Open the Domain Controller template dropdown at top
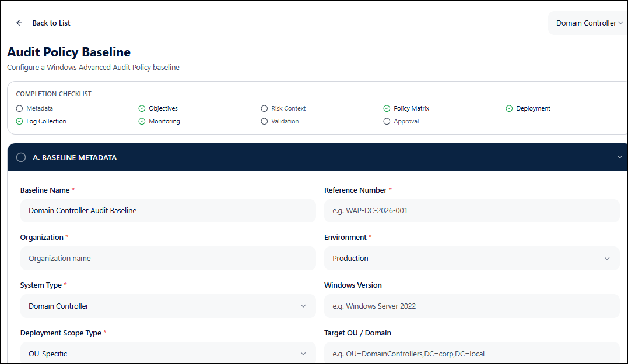This screenshot has height=364, width=628. click(588, 23)
